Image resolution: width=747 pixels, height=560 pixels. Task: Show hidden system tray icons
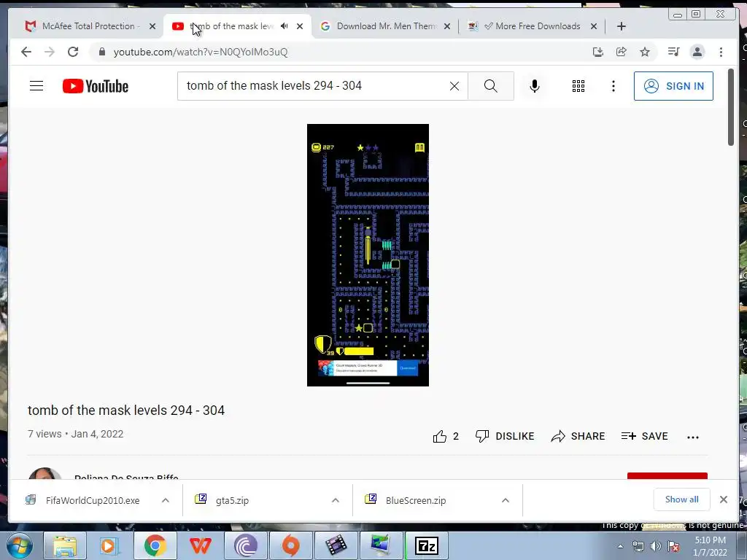pos(620,546)
